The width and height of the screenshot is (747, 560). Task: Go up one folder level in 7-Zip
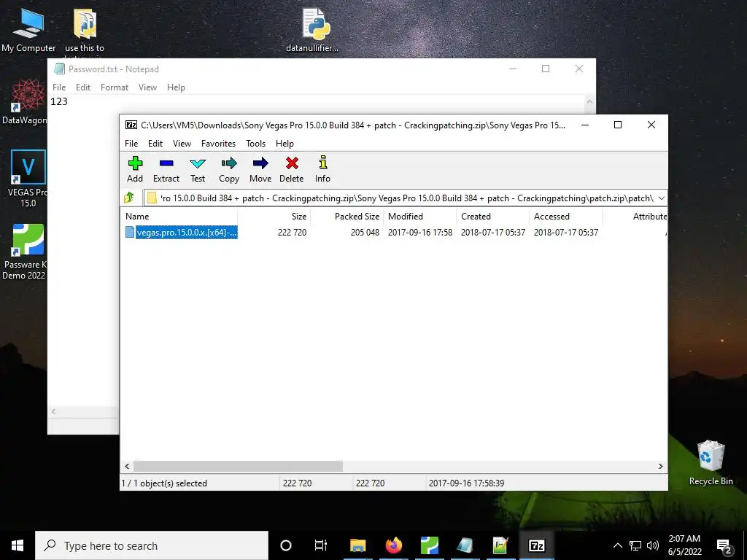[x=130, y=198]
